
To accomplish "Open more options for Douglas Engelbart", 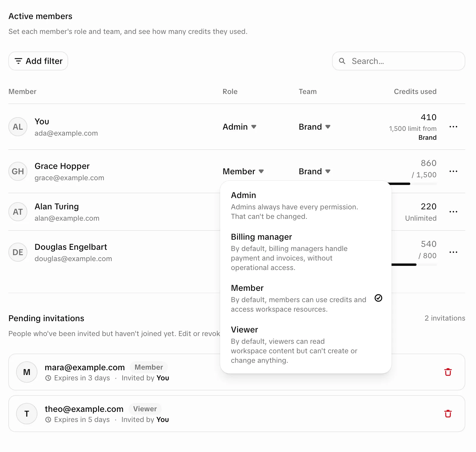I will [x=453, y=252].
